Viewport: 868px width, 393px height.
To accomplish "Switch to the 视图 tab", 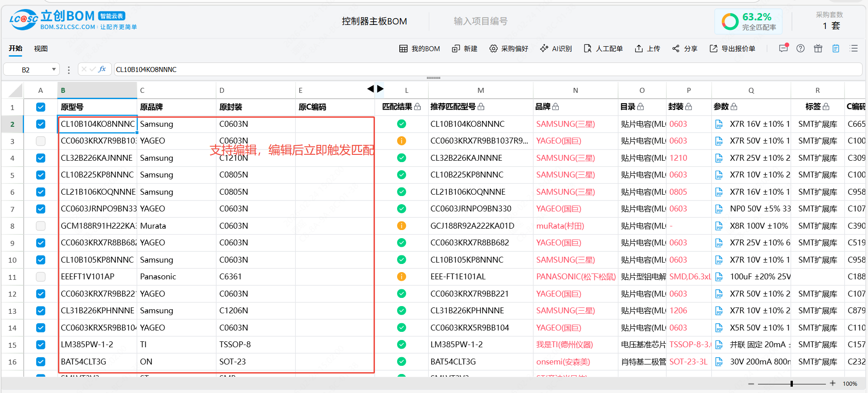I will coord(41,48).
